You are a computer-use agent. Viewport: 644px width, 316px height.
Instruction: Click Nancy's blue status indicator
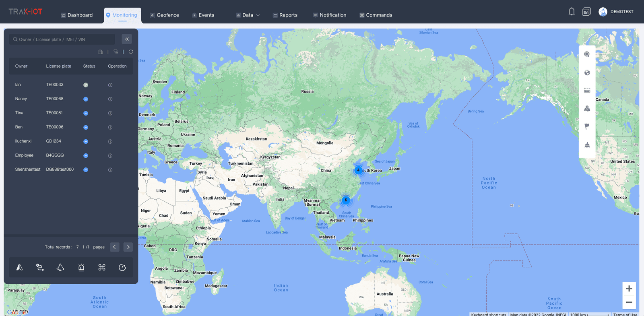86,99
